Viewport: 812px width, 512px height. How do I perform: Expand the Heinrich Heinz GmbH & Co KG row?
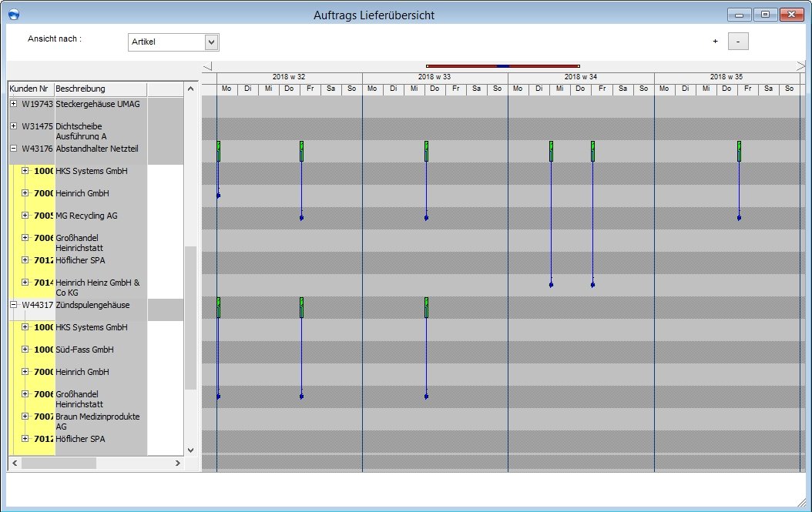pos(25,282)
